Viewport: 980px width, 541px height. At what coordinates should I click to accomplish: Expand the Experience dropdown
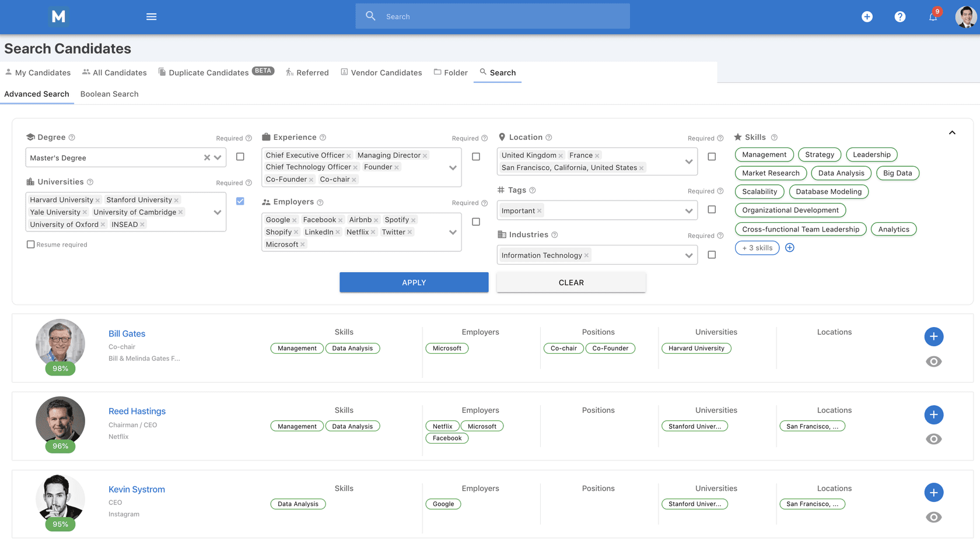click(x=453, y=168)
